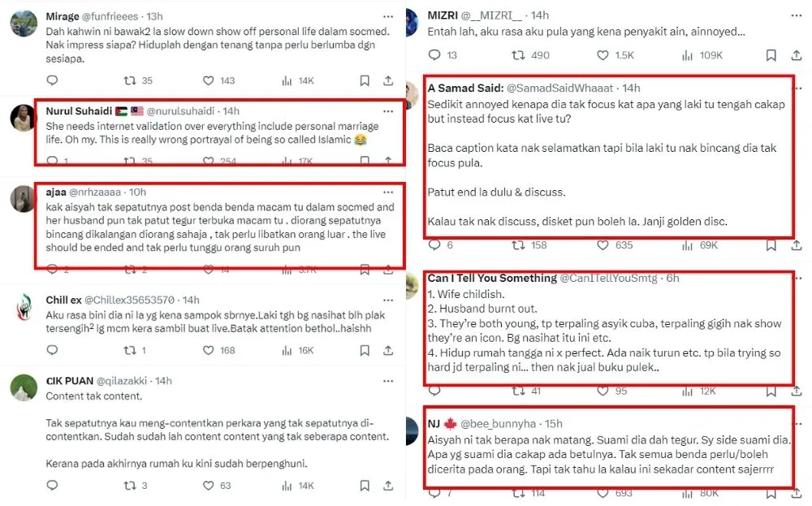Like the A Samad Said tweet with 635 likes
Viewport: 812px width, 506px height.
[603, 244]
